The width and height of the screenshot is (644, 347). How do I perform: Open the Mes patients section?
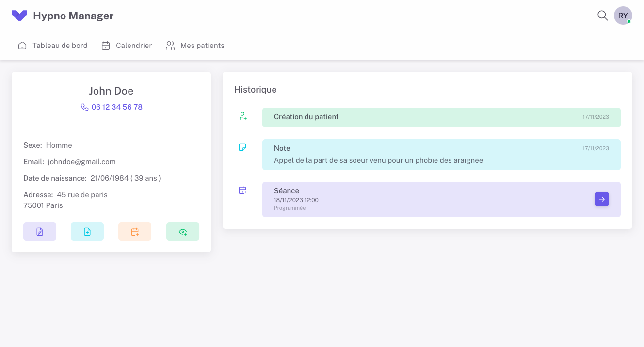coord(202,45)
